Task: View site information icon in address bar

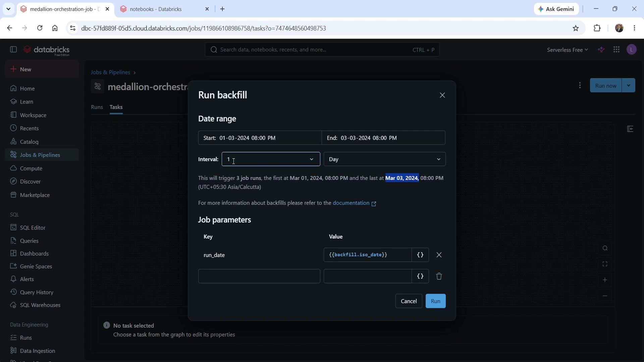Action: click(x=73, y=28)
